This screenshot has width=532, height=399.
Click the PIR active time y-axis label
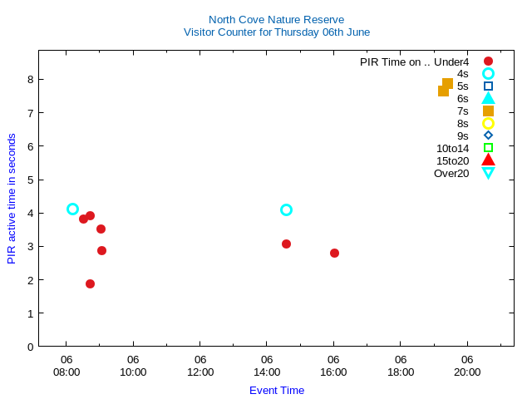point(12,199)
